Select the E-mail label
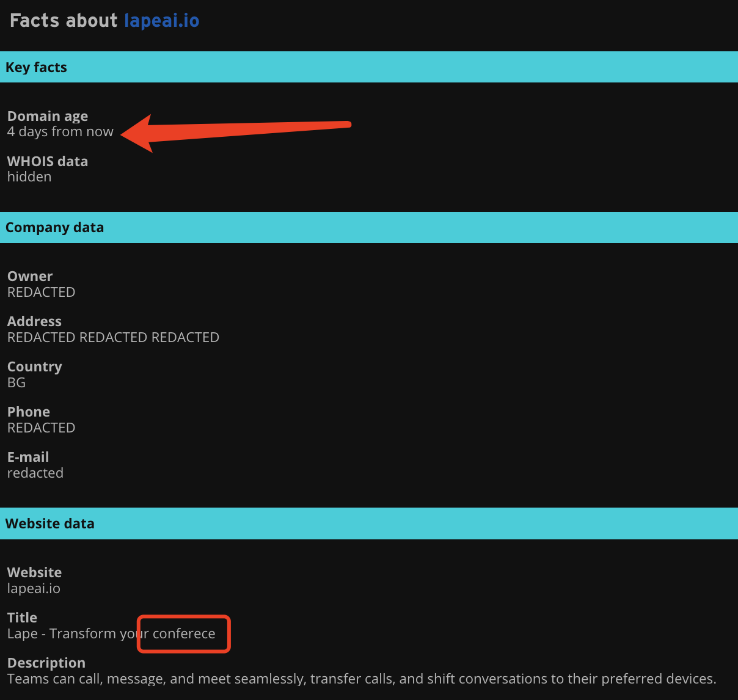738x700 pixels. click(x=28, y=457)
